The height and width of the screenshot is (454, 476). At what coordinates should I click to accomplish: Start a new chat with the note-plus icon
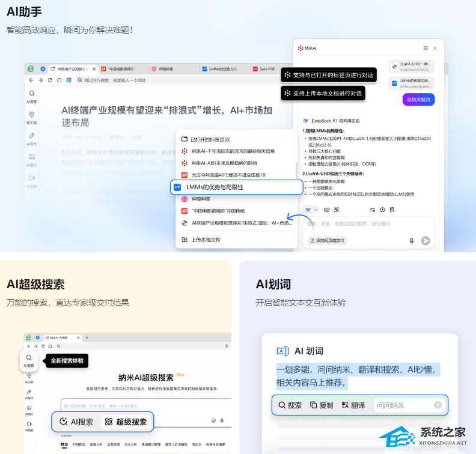point(392,210)
